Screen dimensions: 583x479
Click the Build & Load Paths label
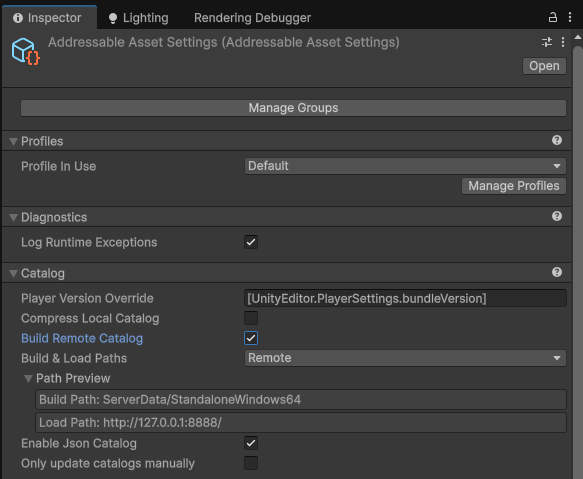point(74,358)
